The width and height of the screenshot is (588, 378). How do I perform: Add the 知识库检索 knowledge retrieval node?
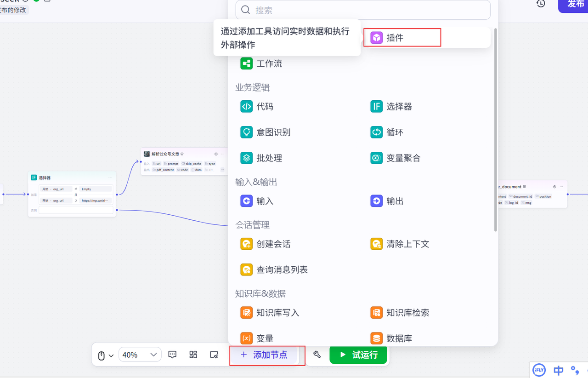pos(400,313)
